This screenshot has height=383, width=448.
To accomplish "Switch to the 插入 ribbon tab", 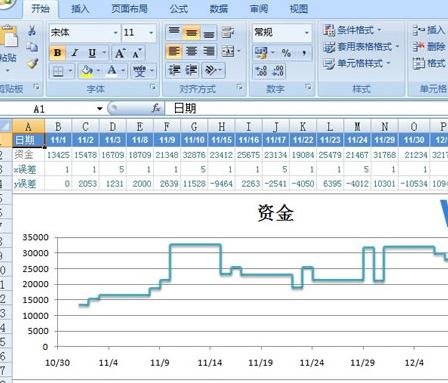I will coord(80,9).
